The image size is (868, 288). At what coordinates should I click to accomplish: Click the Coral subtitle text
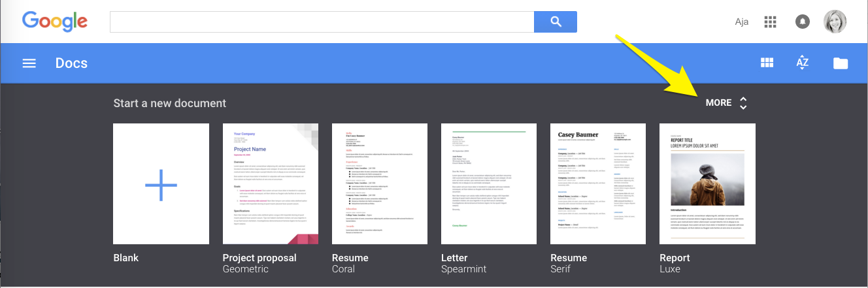click(343, 269)
